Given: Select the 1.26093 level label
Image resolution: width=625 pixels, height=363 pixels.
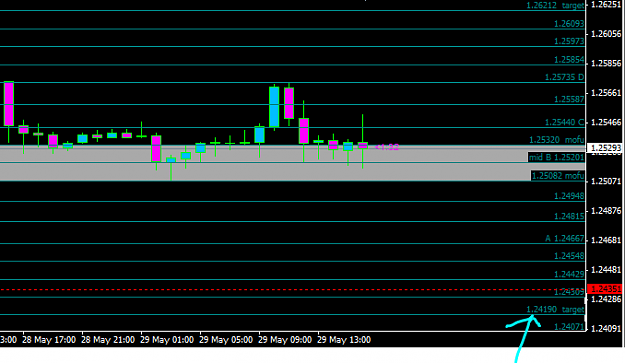Looking at the screenshot, I should point(569,24).
